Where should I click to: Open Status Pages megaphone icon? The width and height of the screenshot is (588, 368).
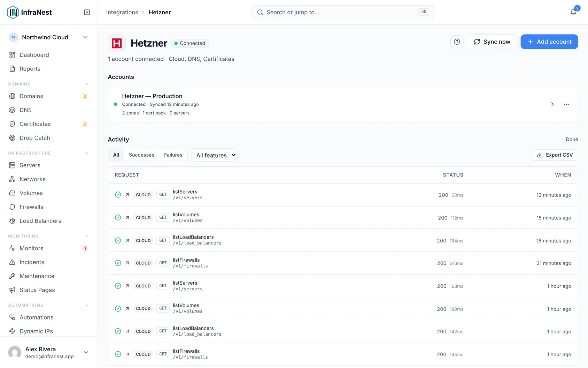coord(12,290)
